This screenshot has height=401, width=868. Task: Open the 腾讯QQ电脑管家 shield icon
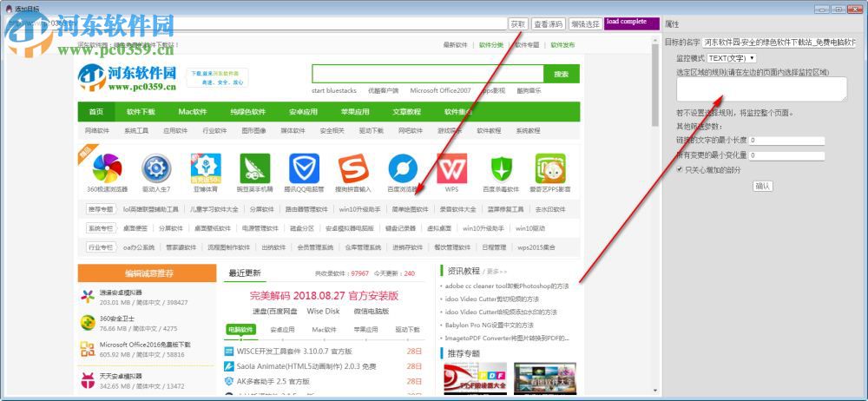click(304, 168)
